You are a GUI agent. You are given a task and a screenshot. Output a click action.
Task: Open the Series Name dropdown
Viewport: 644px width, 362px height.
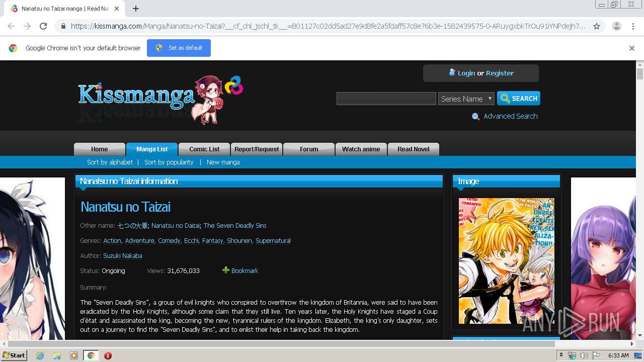click(x=466, y=99)
